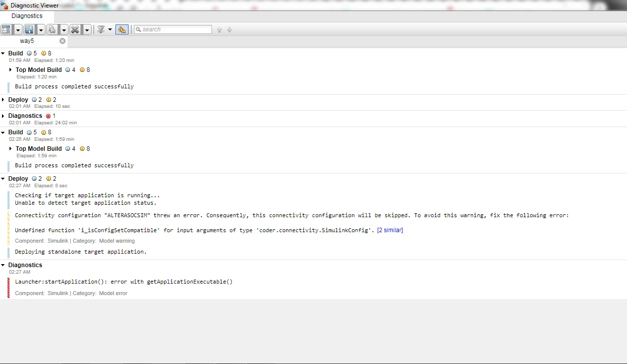
Task: Click the Save diagnostics floppy icon
Action: pos(29,29)
